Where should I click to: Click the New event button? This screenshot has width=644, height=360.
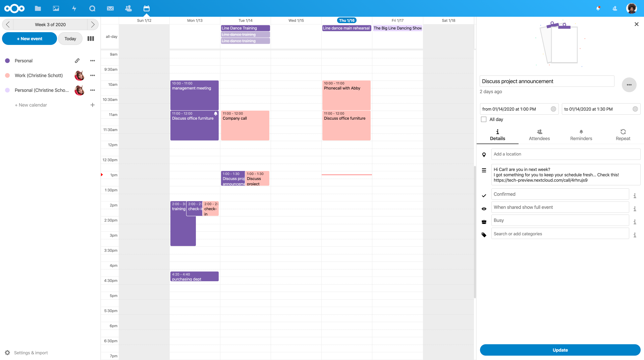30,39
